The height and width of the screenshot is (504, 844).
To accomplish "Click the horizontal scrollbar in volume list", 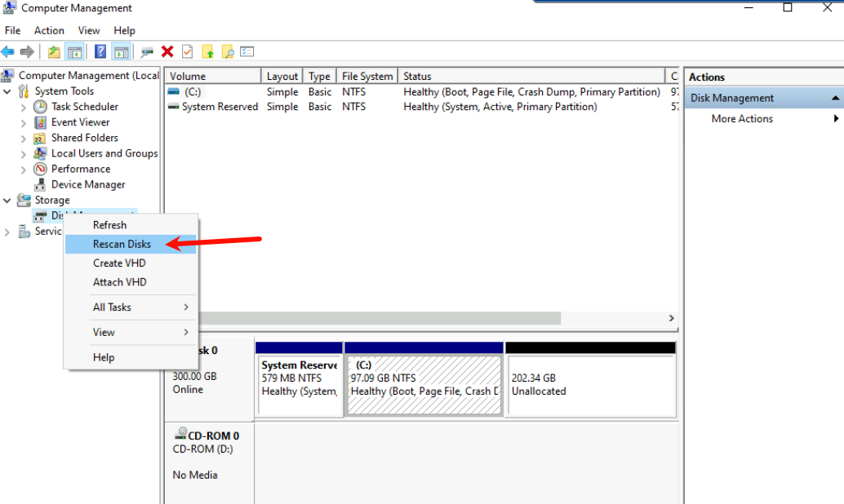I will (x=367, y=318).
